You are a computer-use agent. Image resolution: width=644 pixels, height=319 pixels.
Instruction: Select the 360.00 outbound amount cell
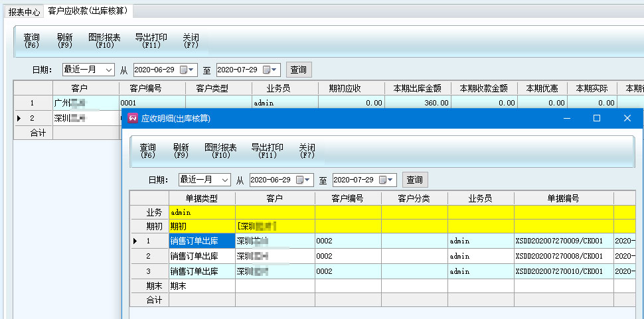click(x=418, y=103)
